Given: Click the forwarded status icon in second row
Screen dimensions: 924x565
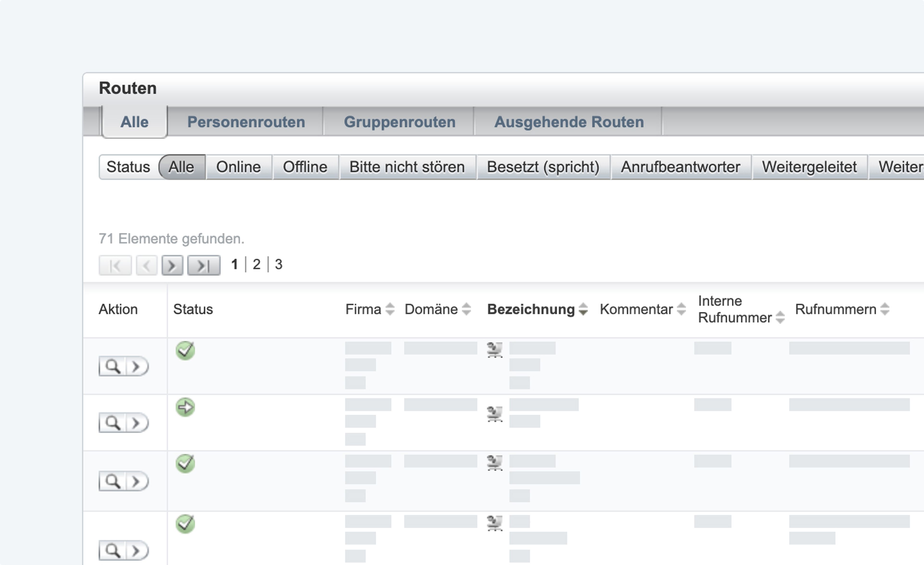Looking at the screenshot, I should pos(185,407).
